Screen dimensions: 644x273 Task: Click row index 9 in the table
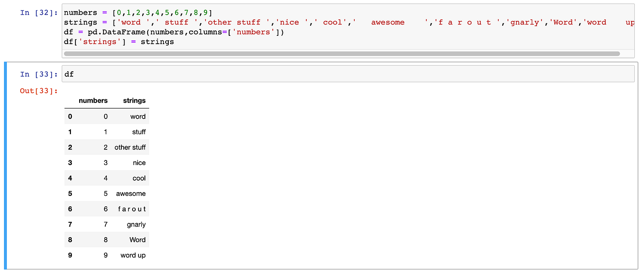(x=70, y=255)
